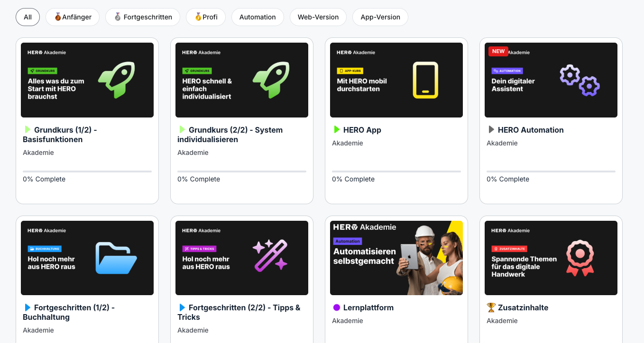The image size is (644, 343).
Task: Open HERO App phone thumbnail
Action: tap(396, 80)
